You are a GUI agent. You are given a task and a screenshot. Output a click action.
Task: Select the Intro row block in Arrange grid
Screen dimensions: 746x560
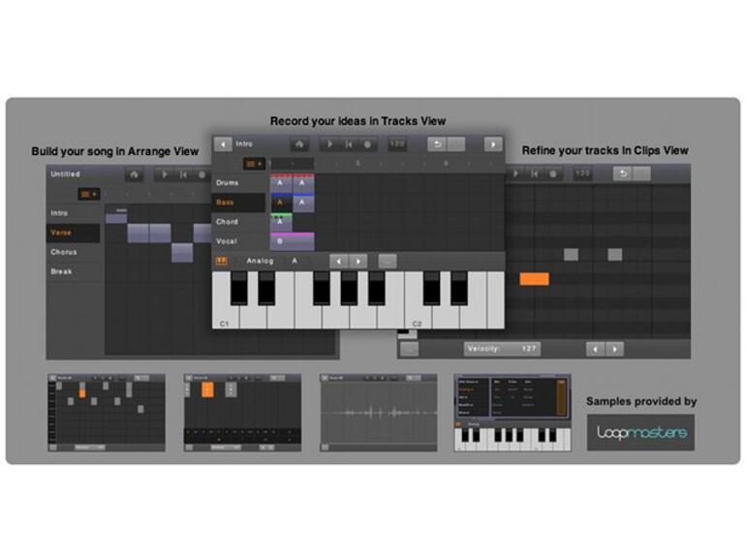coord(116,218)
